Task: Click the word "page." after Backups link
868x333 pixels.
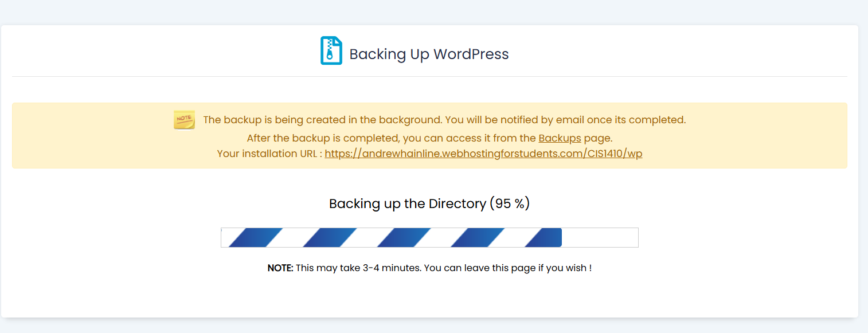Action: (598, 138)
